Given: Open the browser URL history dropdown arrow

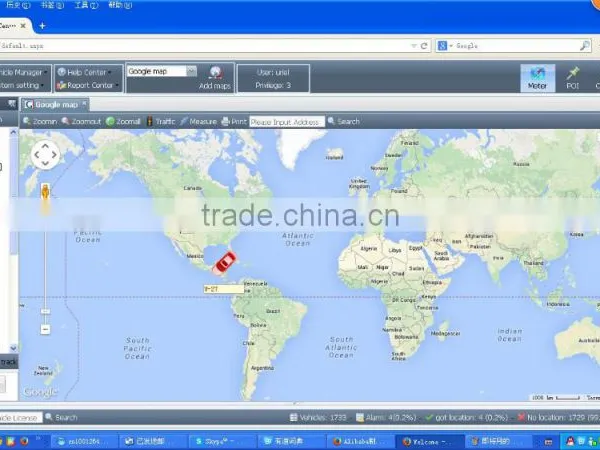Looking at the screenshot, I should coord(414,46).
